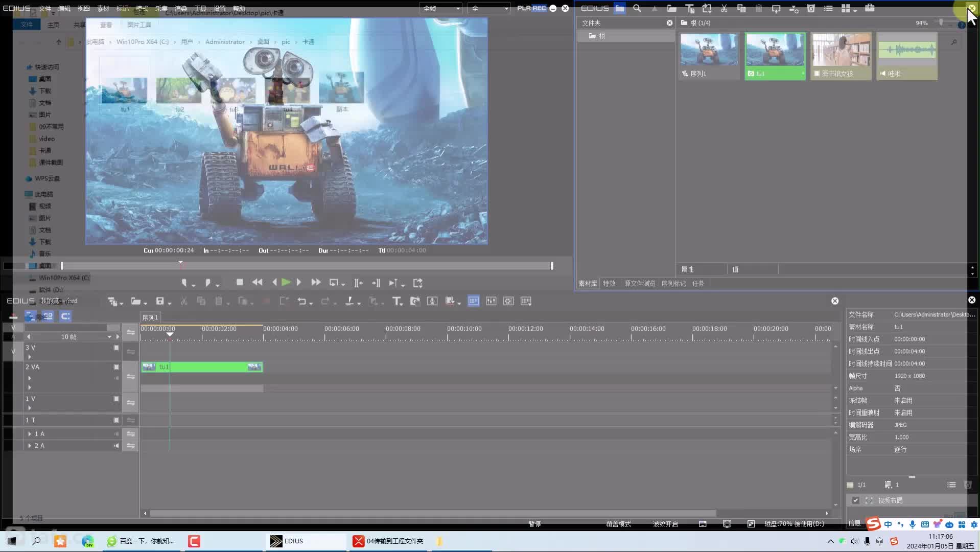
Task: Expand track 1 A
Action: click(x=30, y=434)
